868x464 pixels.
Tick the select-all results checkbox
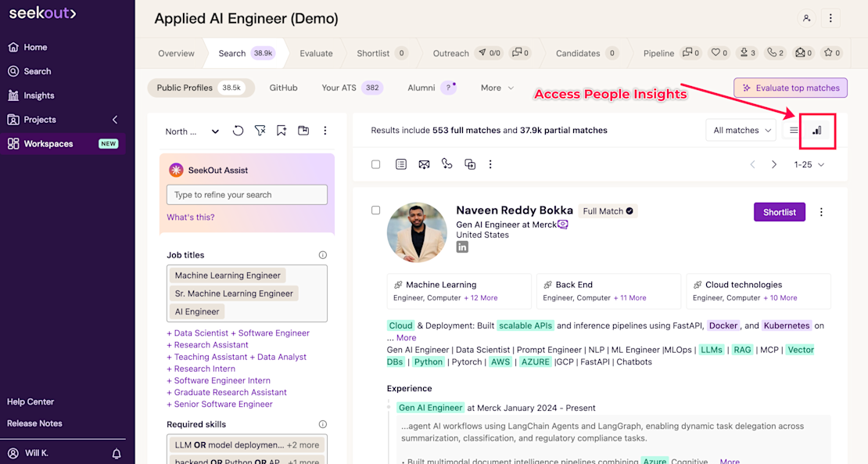(376, 164)
